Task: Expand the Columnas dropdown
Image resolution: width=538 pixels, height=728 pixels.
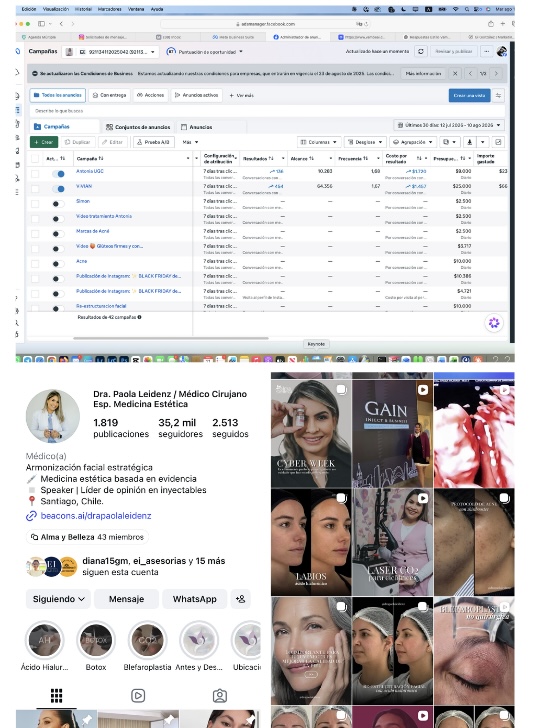Action: point(319,142)
